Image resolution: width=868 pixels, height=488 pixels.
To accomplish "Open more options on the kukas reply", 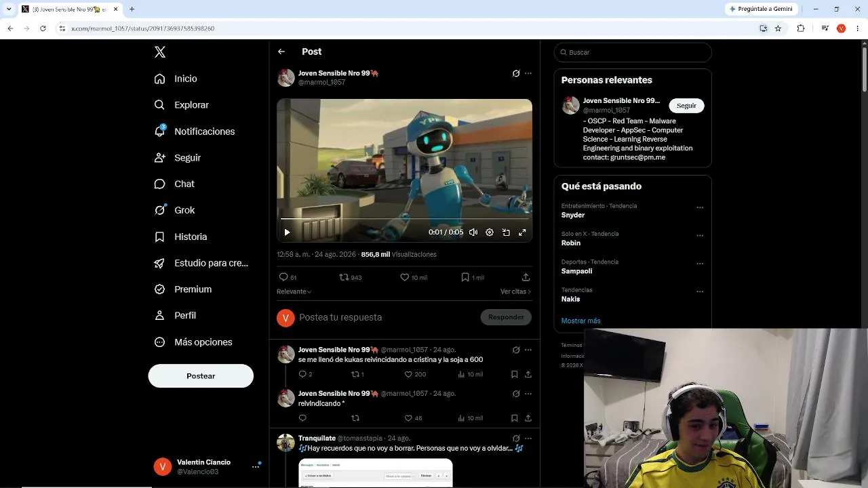I will pos(528,350).
